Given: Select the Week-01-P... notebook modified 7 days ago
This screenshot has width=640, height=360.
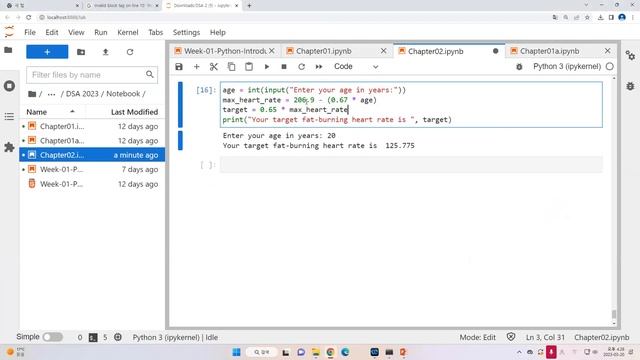Looking at the screenshot, I should click(x=92, y=169).
